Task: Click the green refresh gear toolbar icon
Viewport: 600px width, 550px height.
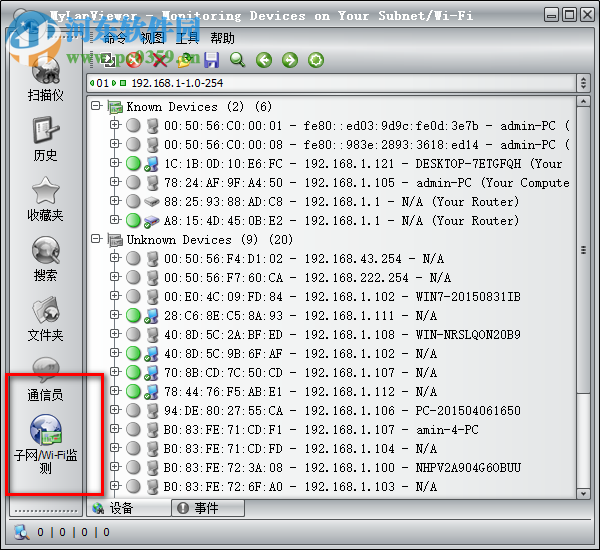Action: click(x=316, y=60)
